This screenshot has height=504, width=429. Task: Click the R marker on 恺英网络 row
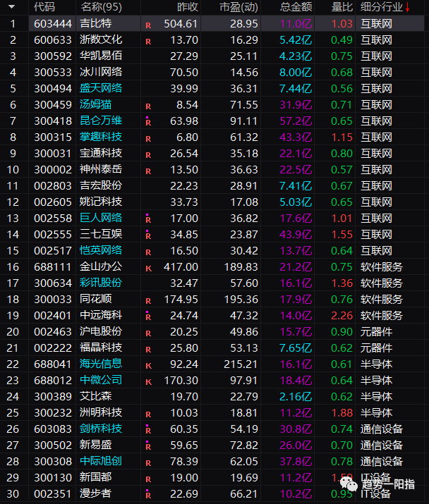148,252
